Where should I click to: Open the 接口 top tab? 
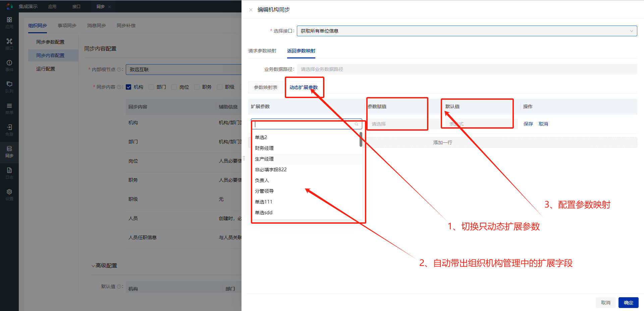[x=76, y=7]
